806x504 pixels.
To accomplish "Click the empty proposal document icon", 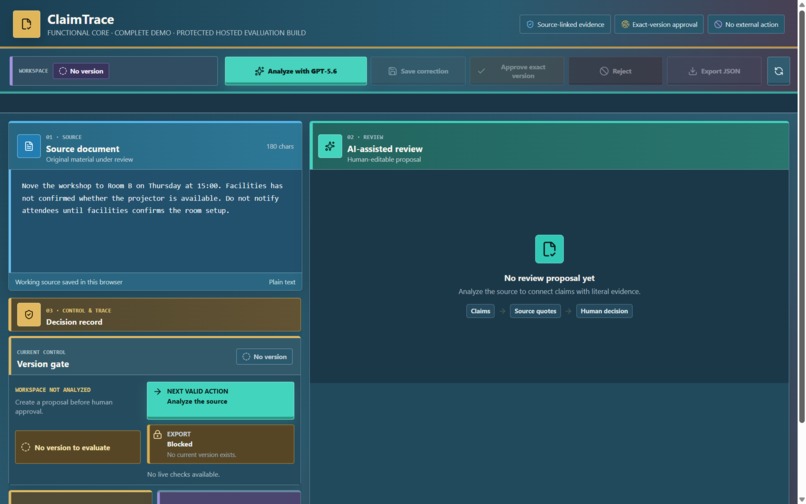I will click(x=549, y=249).
